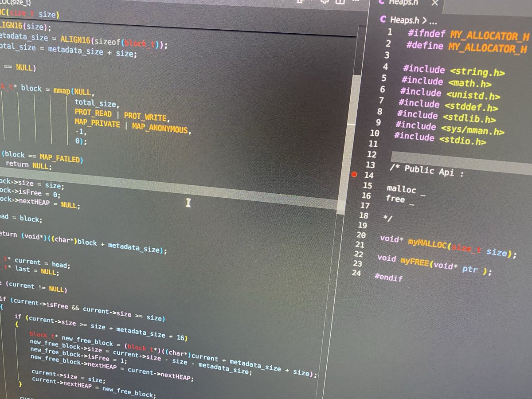Click '->size = size;' after MAP_FAILED check
The width and height of the screenshot is (532, 399).
click(x=38, y=184)
